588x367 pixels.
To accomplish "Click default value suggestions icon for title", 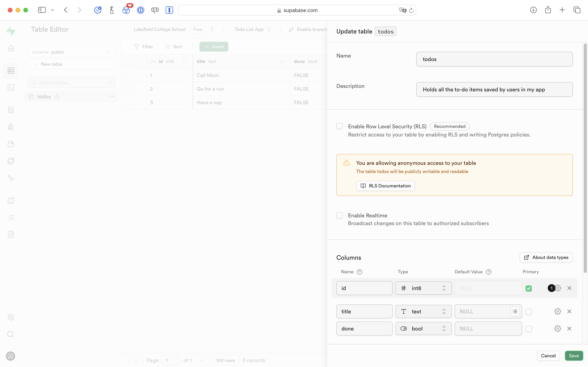I will (x=515, y=311).
